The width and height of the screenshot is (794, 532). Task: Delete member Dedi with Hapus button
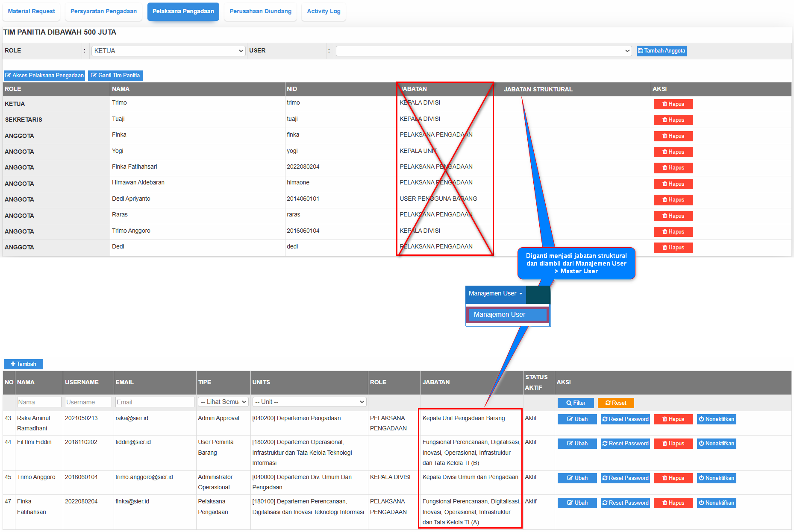pos(673,248)
